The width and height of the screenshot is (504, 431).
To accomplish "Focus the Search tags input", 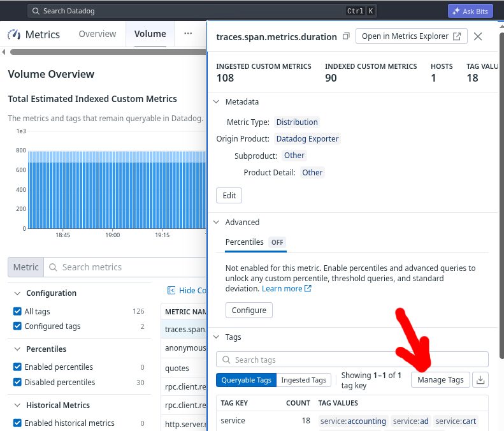I will (x=352, y=360).
